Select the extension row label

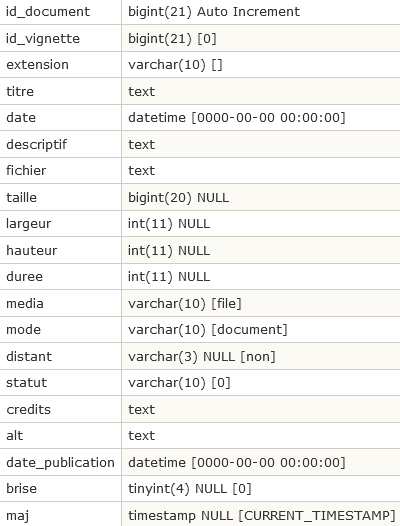37,64
